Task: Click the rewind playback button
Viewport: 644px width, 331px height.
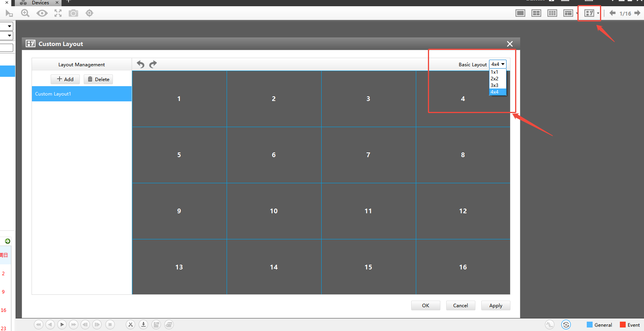Action: (39, 324)
